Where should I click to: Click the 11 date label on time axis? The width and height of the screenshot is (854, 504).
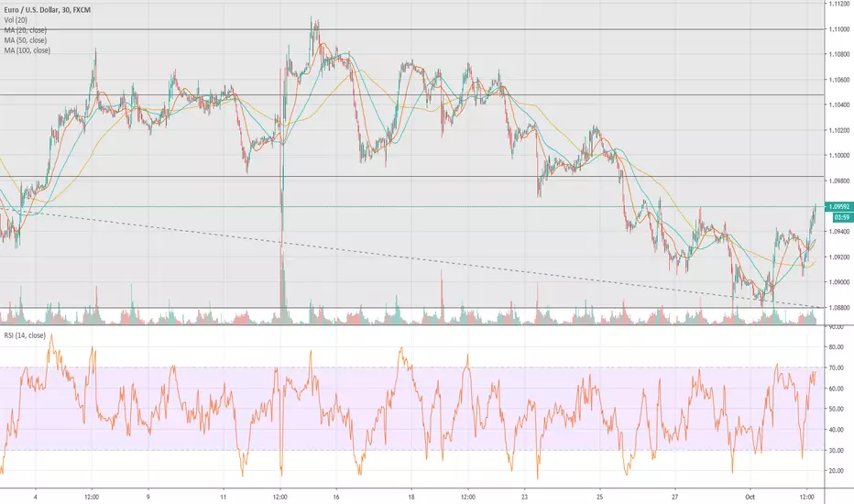[x=224, y=497]
